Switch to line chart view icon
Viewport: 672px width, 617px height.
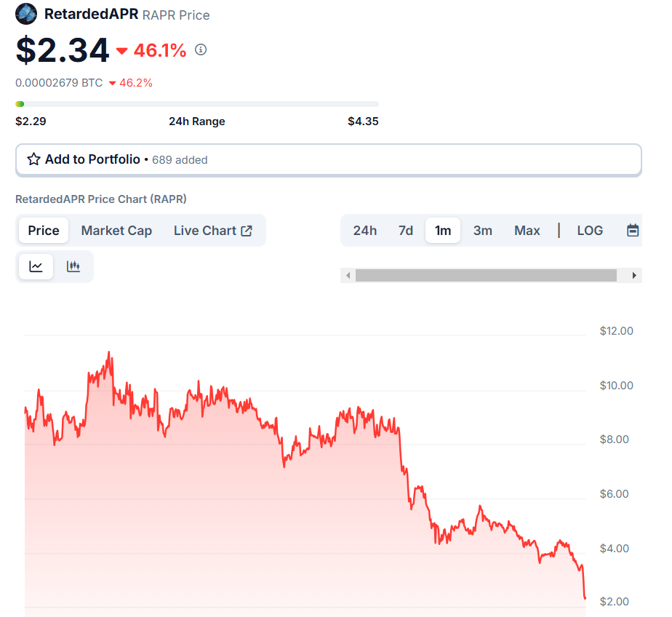(36, 266)
